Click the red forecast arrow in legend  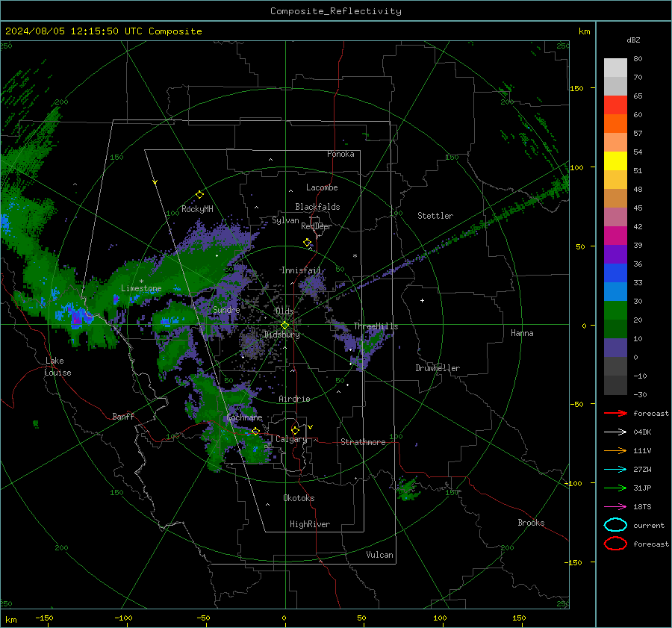(x=615, y=413)
